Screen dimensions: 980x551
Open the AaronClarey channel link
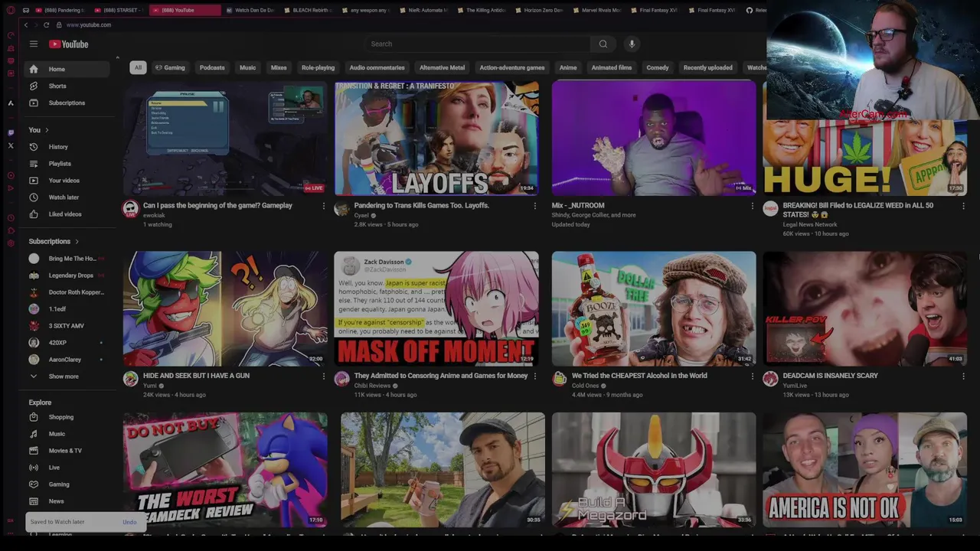(x=67, y=360)
